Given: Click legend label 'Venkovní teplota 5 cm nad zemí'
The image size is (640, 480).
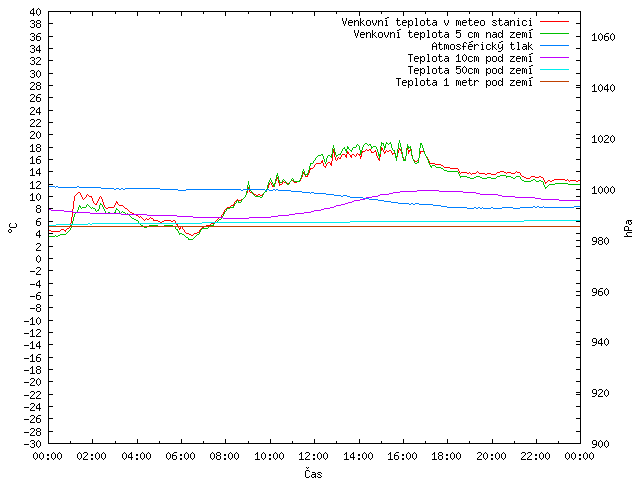Looking at the screenshot, I should (443, 34).
